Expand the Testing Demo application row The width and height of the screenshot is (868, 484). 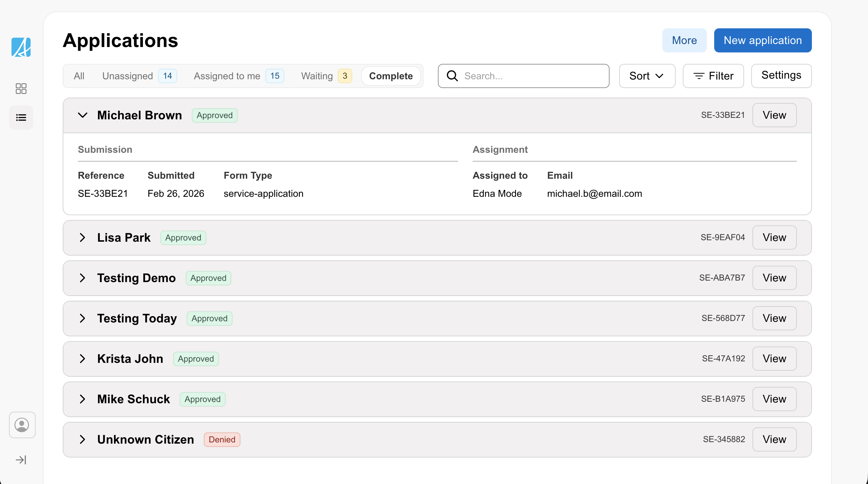83,278
